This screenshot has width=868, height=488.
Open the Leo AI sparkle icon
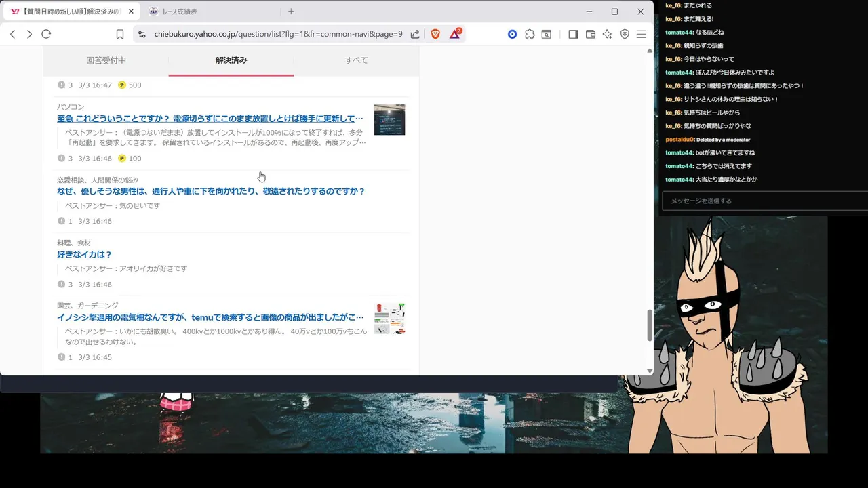608,34
